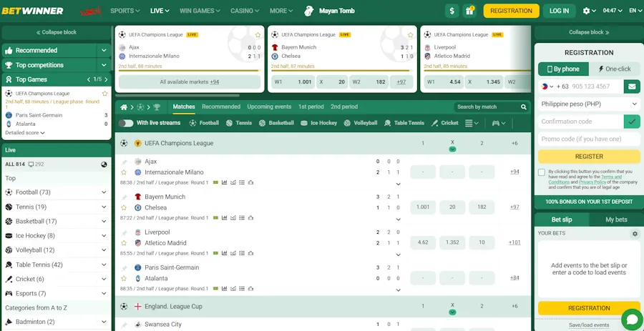Star the Internazionale Milano match row
644x331 pixels.
[124, 173]
